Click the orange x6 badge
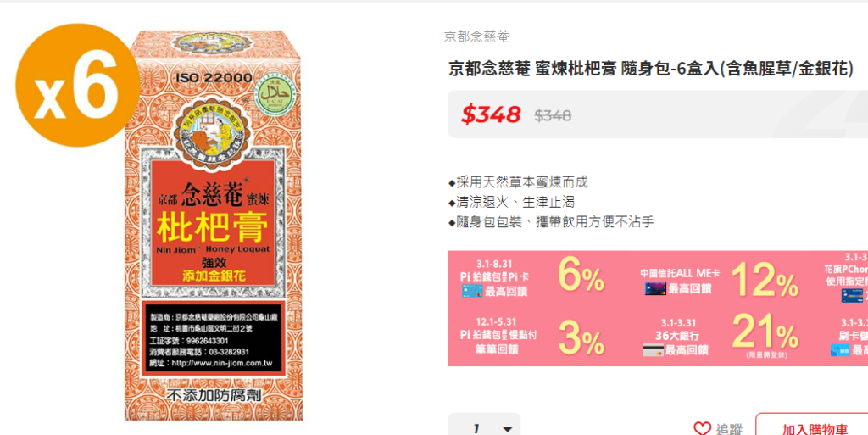The width and height of the screenshot is (868, 435). 77,85
